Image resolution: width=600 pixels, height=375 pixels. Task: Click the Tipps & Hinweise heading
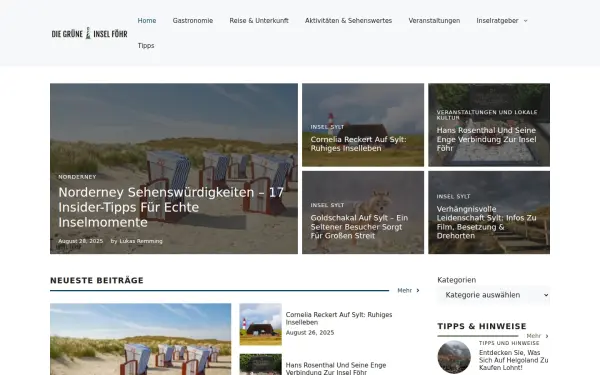coord(482,326)
